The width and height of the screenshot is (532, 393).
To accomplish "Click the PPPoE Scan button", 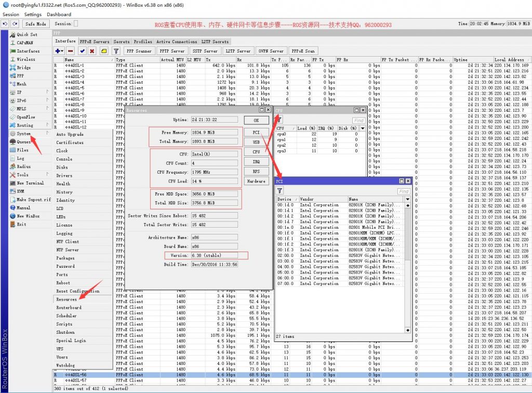I will coord(303,51).
